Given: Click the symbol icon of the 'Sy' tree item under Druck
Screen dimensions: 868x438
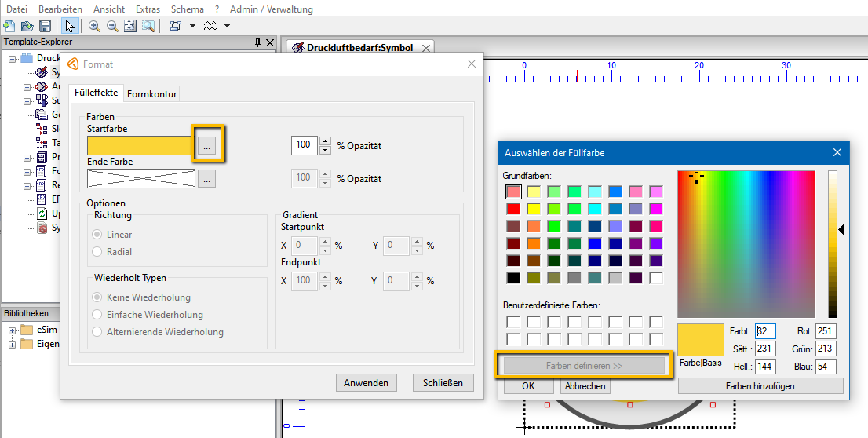Looking at the screenshot, I should point(42,72).
